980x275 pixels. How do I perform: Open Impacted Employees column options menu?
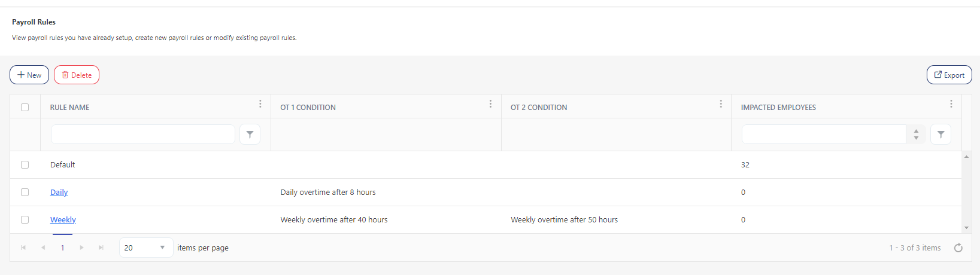[951, 104]
